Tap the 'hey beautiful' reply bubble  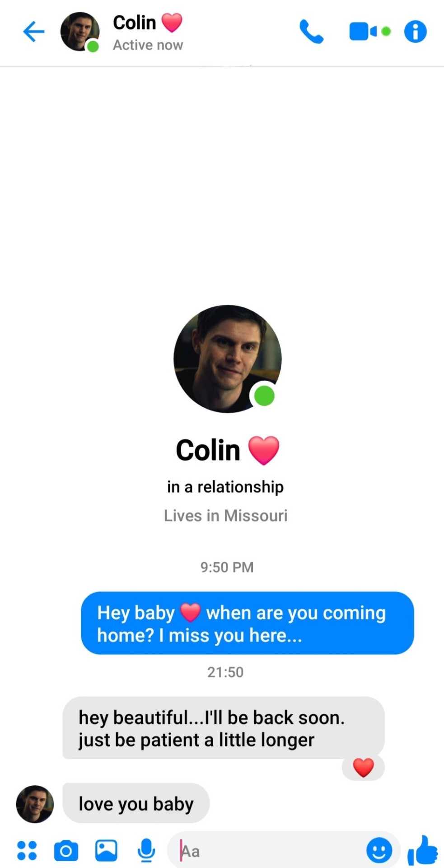pyautogui.click(x=224, y=728)
